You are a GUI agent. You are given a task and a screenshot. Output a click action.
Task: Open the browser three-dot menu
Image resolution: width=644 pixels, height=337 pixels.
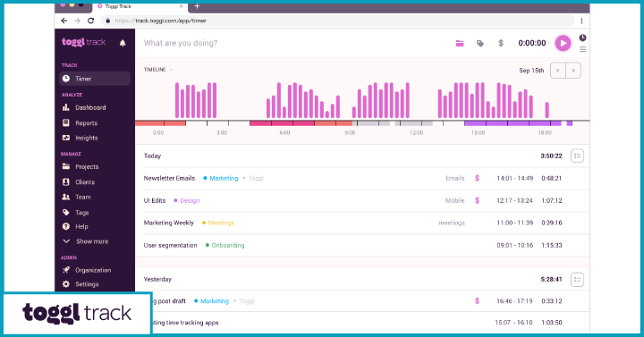click(581, 21)
